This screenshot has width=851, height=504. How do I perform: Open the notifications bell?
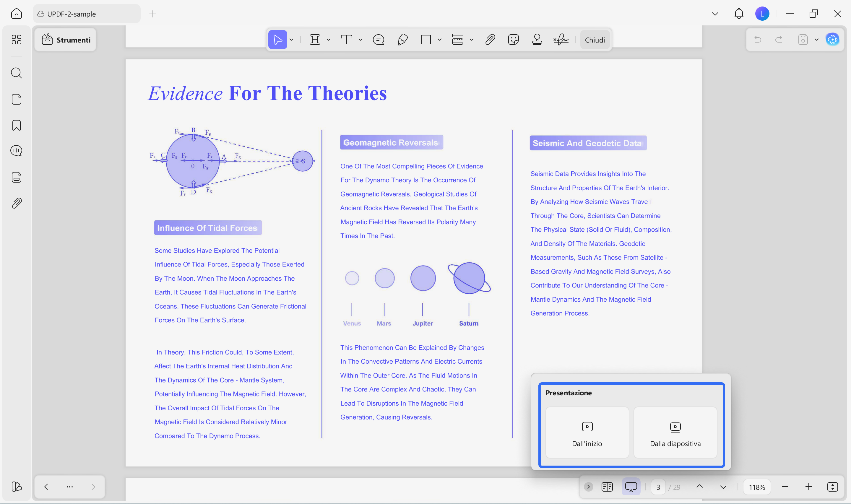point(739,14)
